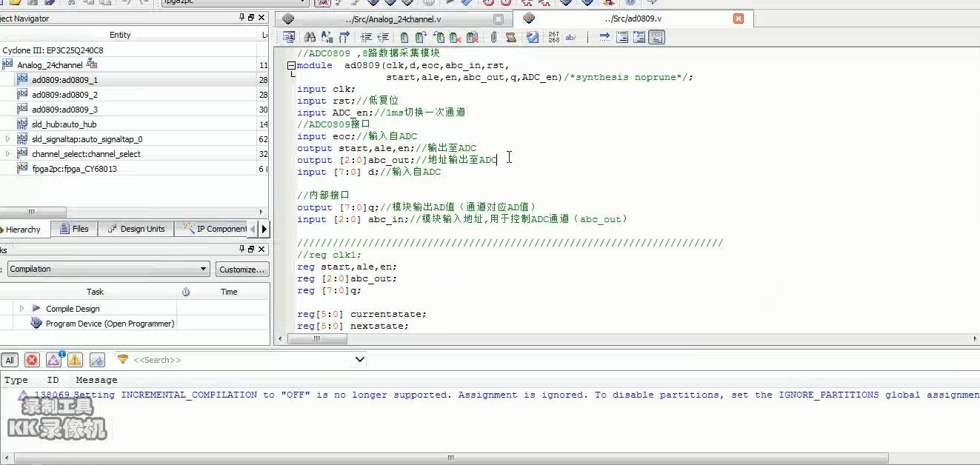This screenshot has height=465, width=980.
Task: Open the Hierarchy tab
Action: 22,230
